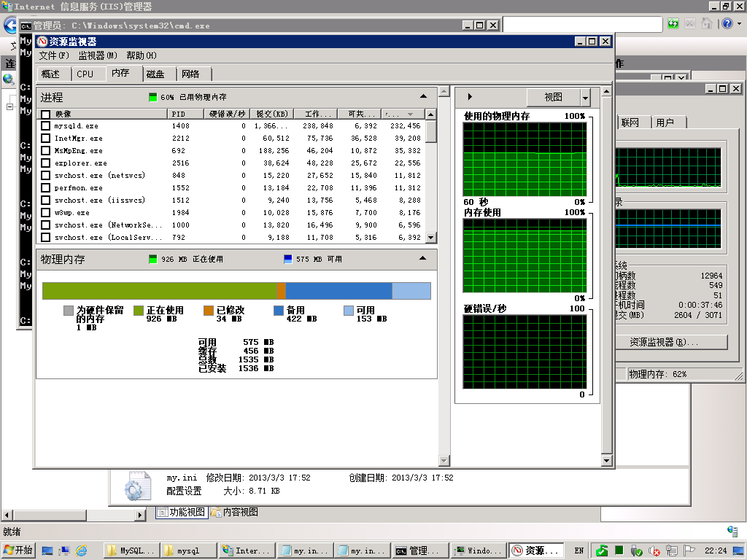Collapse the graphs pane with the arrow
Viewport: 747px width, 560px height.
(470, 97)
